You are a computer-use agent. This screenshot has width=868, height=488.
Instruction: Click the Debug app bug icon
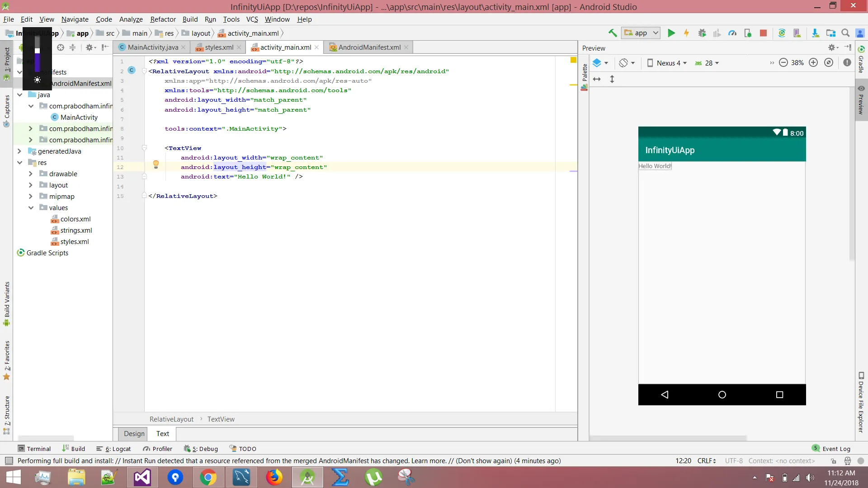pyautogui.click(x=702, y=33)
